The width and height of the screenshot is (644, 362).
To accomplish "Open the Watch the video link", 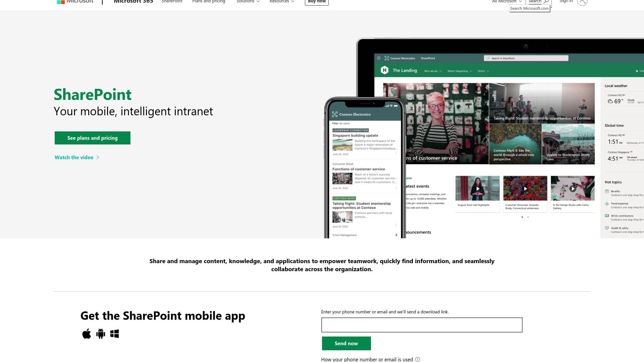I will coord(74,158).
